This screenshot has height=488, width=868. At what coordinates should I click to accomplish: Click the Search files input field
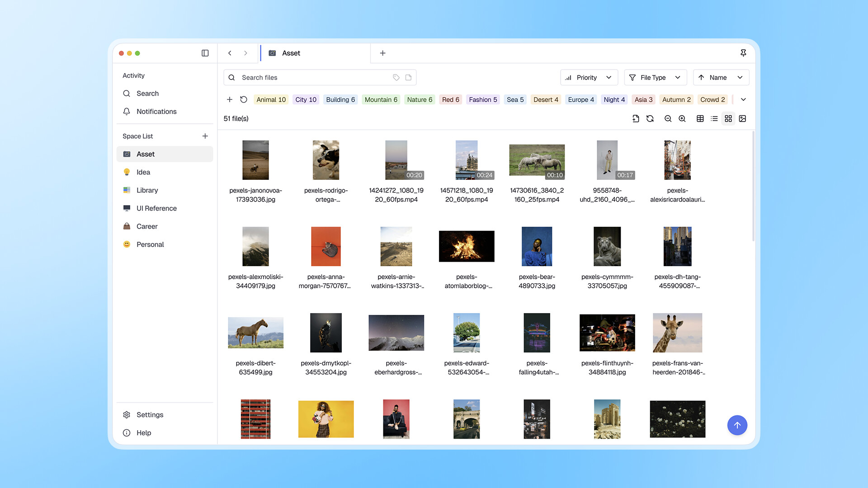[x=312, y=78]
